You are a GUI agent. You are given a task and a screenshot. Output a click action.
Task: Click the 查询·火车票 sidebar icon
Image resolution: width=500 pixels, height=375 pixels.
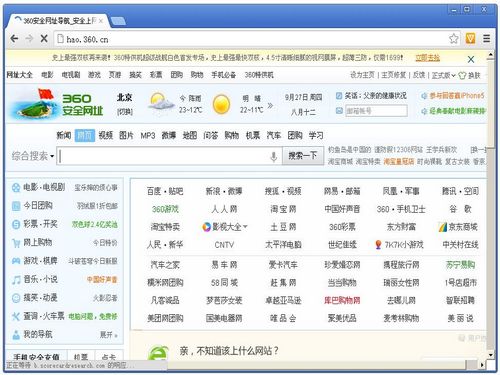[16, 316]
